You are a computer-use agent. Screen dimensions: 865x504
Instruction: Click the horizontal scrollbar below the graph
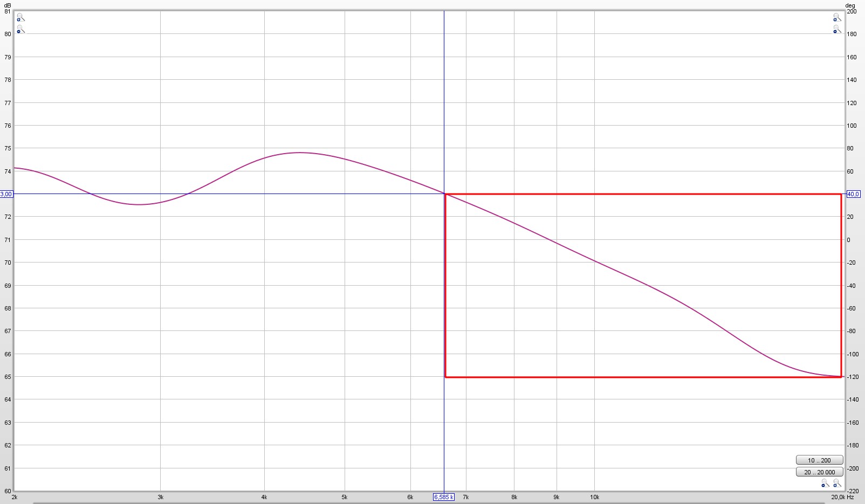[431, 502]
